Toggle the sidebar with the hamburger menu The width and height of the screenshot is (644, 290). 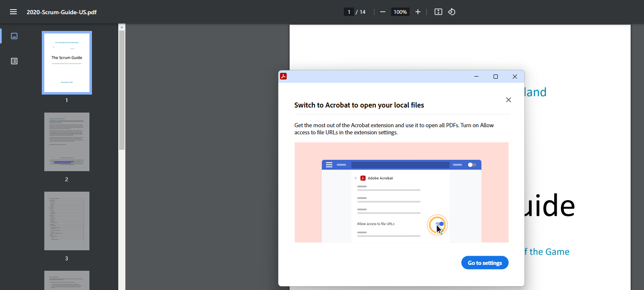pyautogui.click(x=13, y=12)
